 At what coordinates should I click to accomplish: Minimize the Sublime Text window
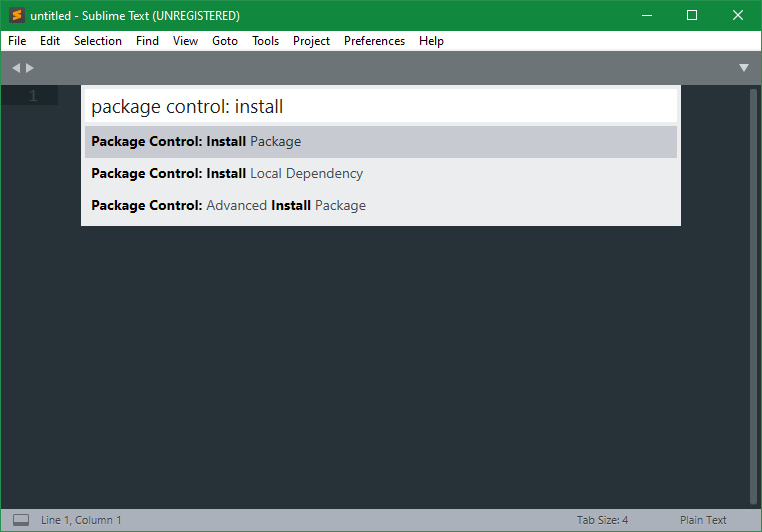(x=647, y=16)
